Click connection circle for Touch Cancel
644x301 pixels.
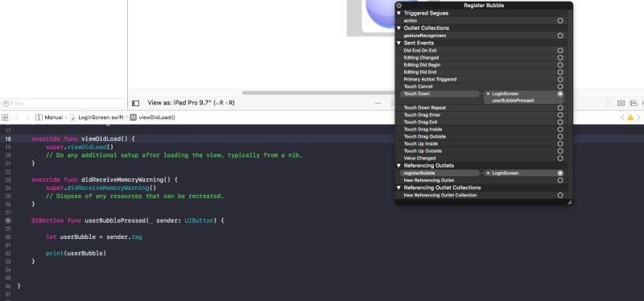(560, 87)
